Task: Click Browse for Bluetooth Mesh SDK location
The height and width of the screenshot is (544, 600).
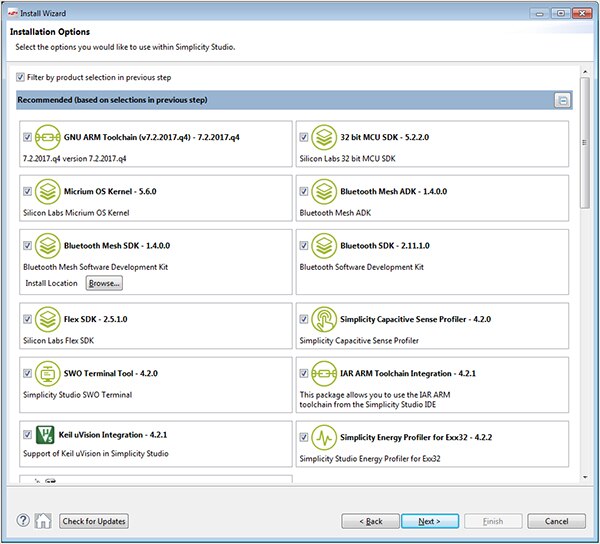Action: pyautogui.click(x=104, y=284)
